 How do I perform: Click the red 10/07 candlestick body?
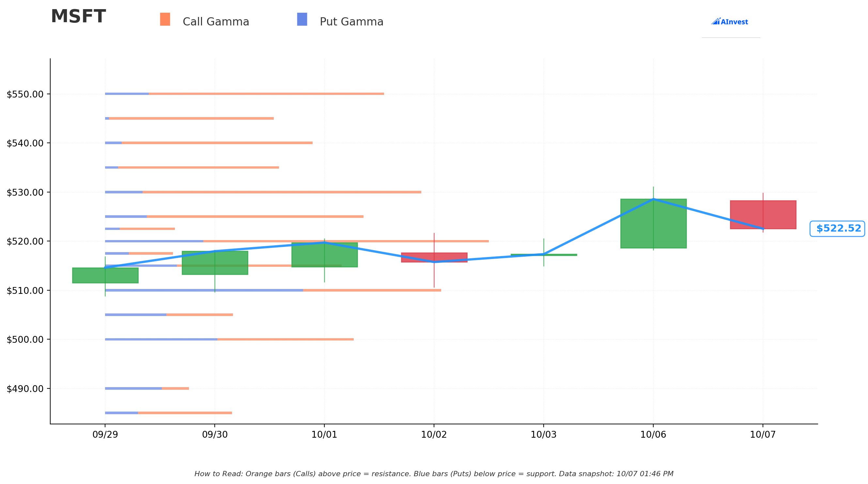(763, 215)
